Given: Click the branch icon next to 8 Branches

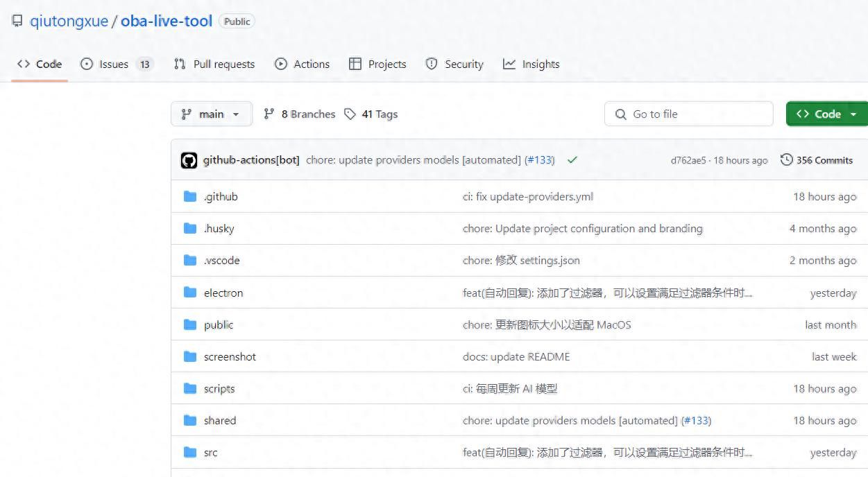Looking at the screenshot, I should (269, 114).
